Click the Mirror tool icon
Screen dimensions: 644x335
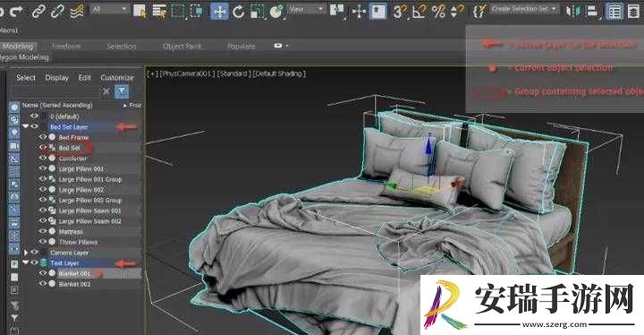[572, 11]
